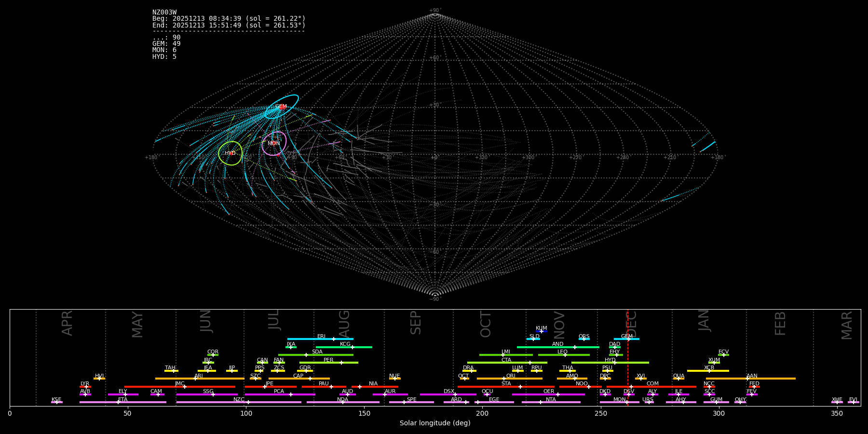The width and height of the screenshot is (868, 434).
Task: Click the 'MON: 6' count line
Action: 164,50
